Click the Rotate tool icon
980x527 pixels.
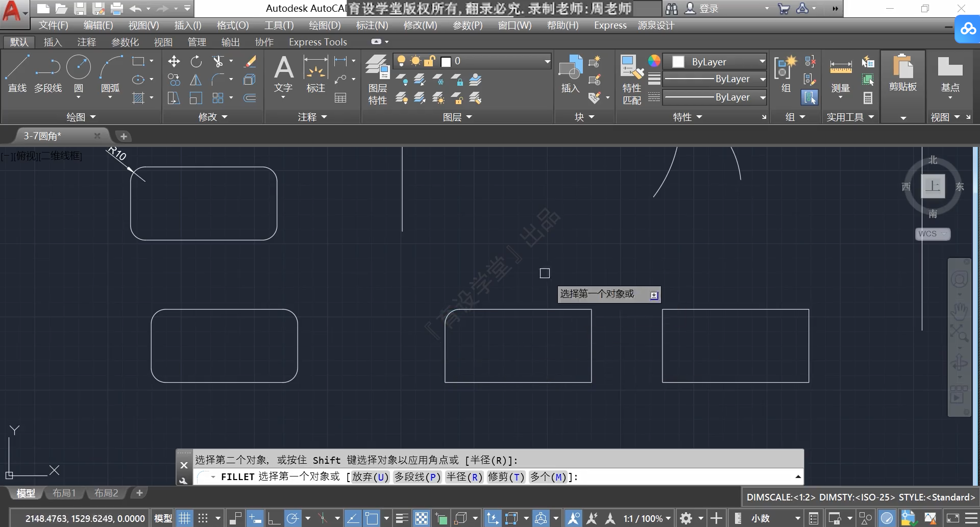tap(196, 62)
